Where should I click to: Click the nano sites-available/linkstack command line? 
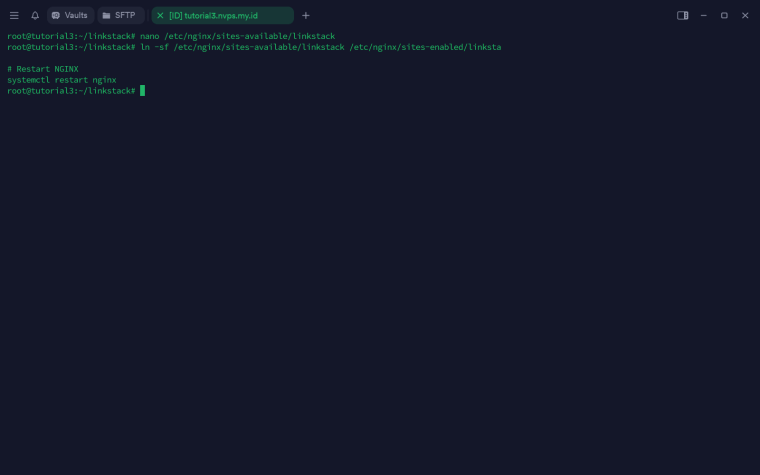click(171, 36)
